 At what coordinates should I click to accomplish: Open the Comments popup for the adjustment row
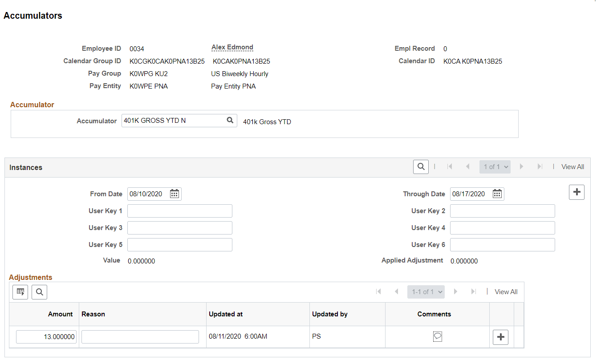437,337
